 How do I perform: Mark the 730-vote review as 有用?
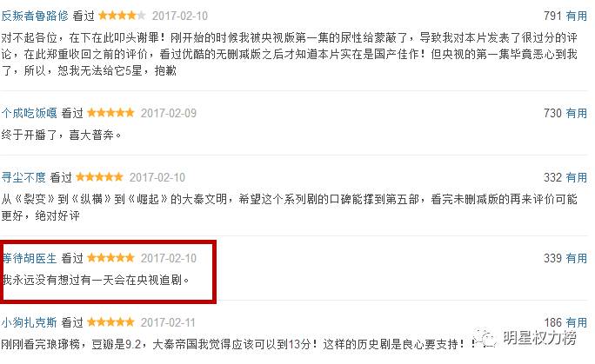point(576,113)
